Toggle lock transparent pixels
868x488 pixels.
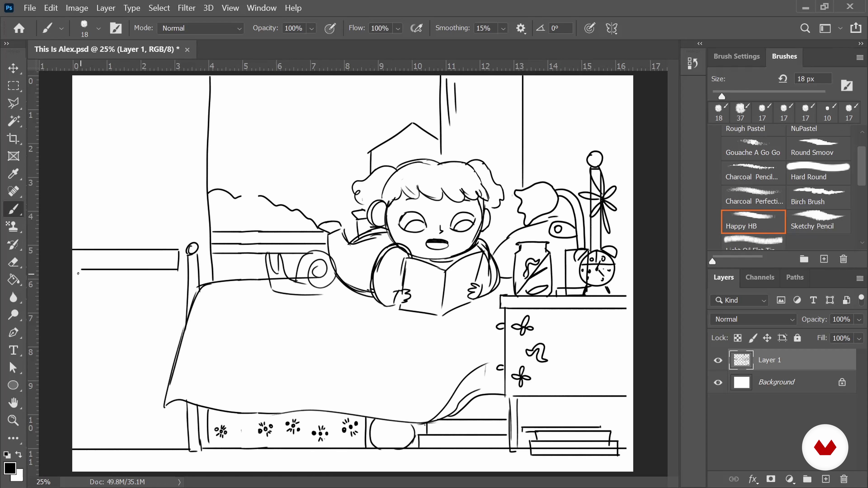click(738, 338)
